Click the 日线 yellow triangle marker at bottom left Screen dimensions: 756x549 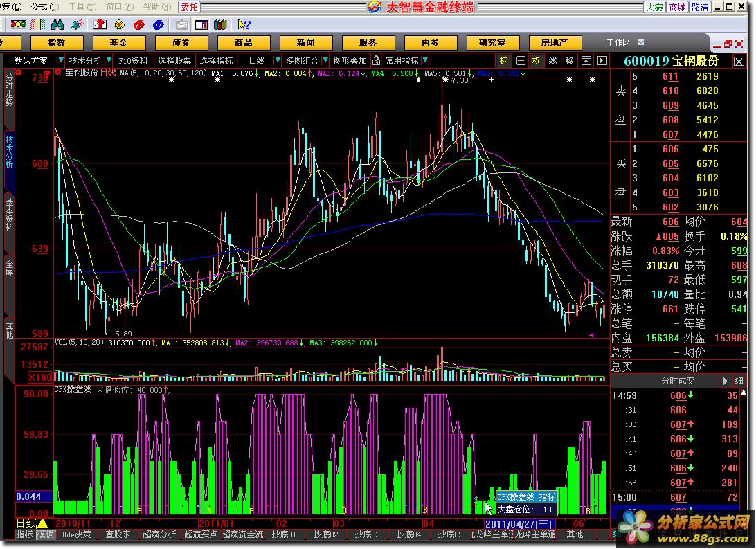coord(42,523)
